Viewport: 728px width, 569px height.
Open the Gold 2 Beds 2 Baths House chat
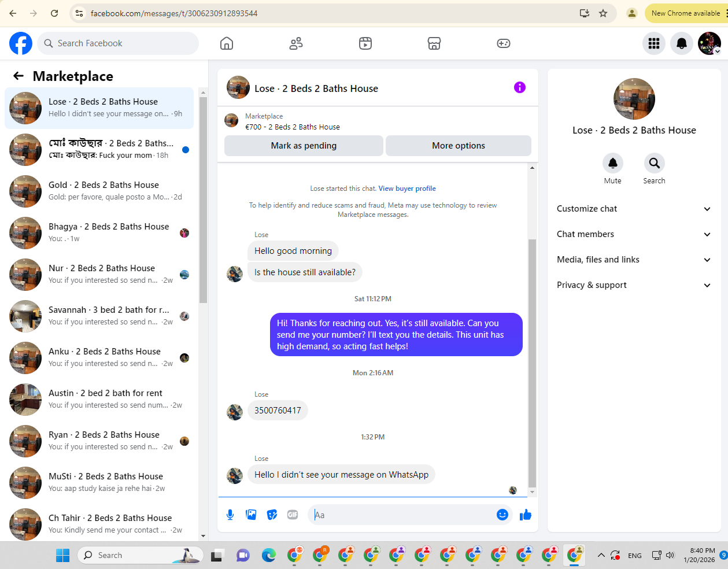[x=99, y=191]
